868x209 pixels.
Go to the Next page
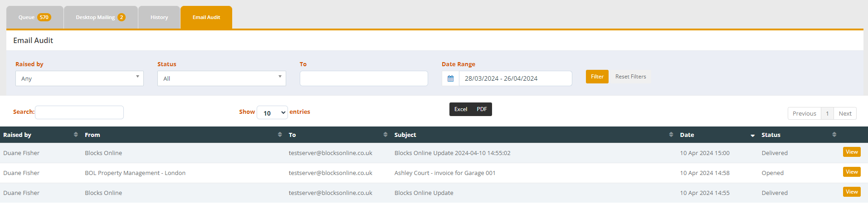(x=845, y=113)
